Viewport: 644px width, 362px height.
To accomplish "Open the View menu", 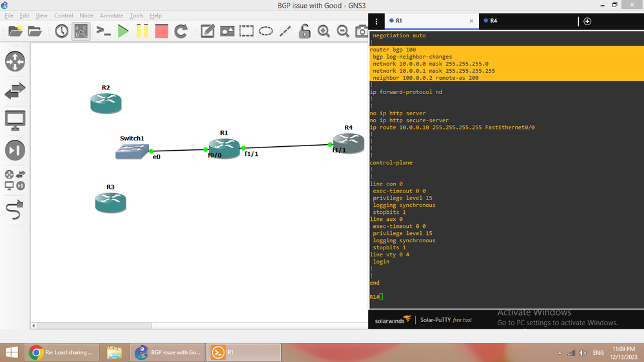I will (41, 15).
